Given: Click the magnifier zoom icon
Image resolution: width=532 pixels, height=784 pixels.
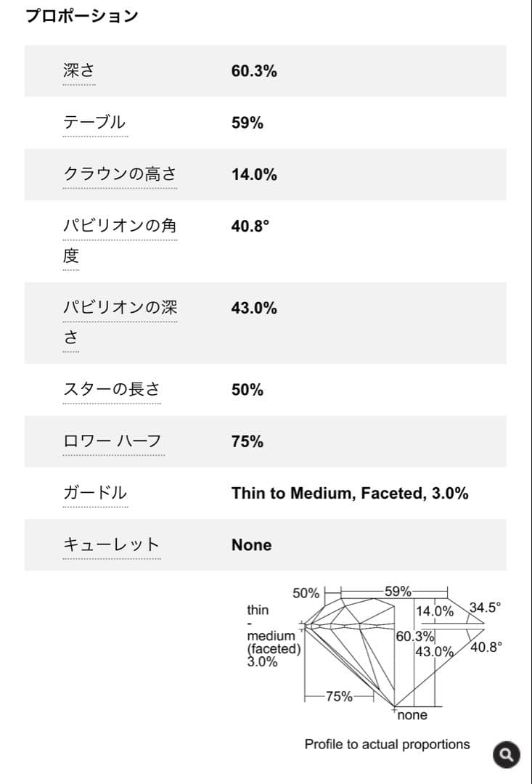Looking at the screenshot, I should coord(506,754).
